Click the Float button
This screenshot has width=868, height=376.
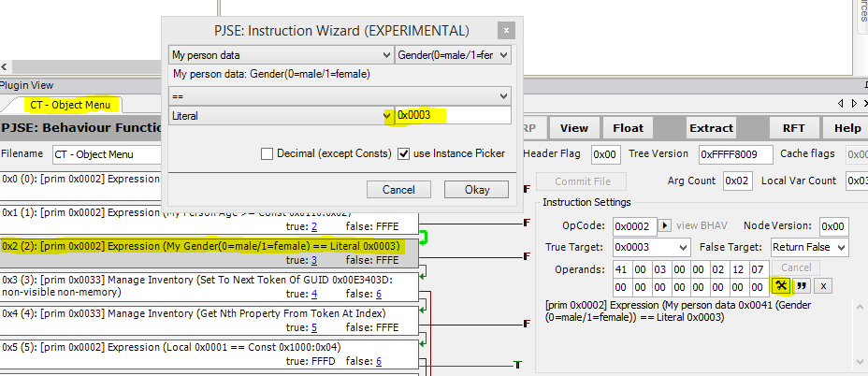pos(629,128)
